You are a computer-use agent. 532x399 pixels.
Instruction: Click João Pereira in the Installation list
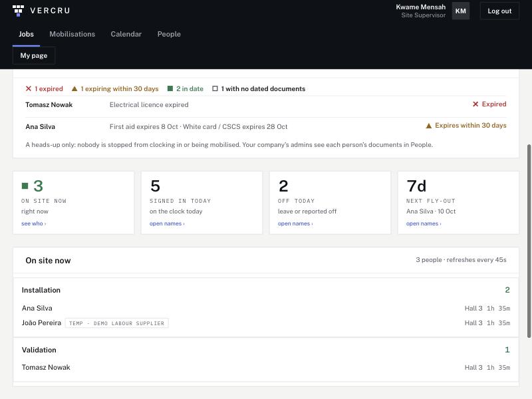[x=41, y=323]
